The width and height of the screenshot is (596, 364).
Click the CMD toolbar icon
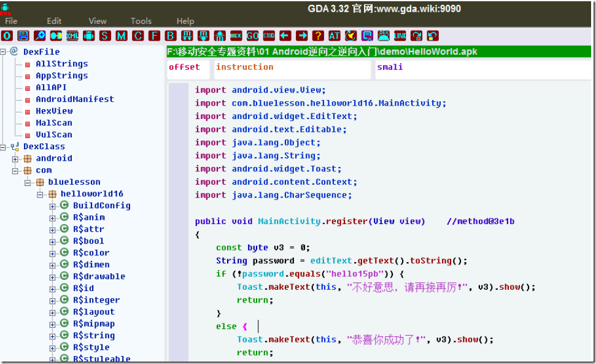[269, 36]
